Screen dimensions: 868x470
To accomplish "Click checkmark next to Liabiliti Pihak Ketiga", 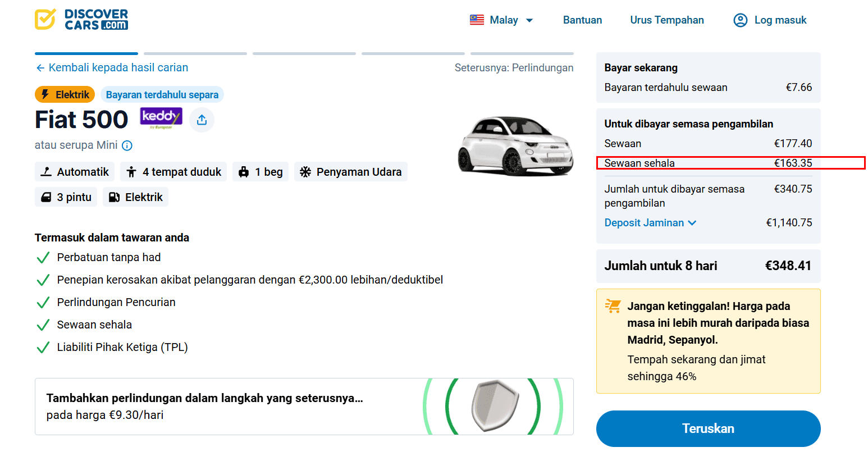I will pyautogui.click(x=43, y=348).
